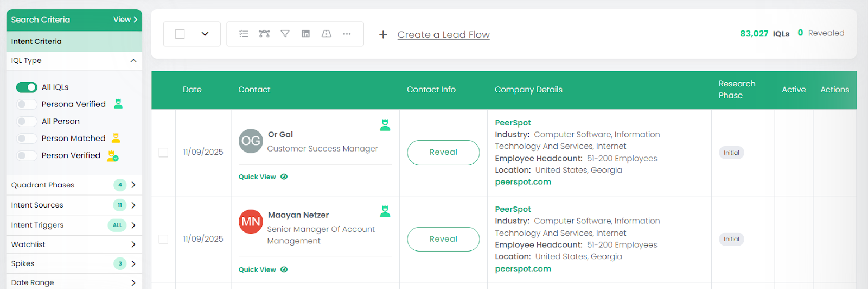Viewport: 868px width, 289px height.
Task: Click the checklist icon in the toolbar
Action: pos(244,34)
